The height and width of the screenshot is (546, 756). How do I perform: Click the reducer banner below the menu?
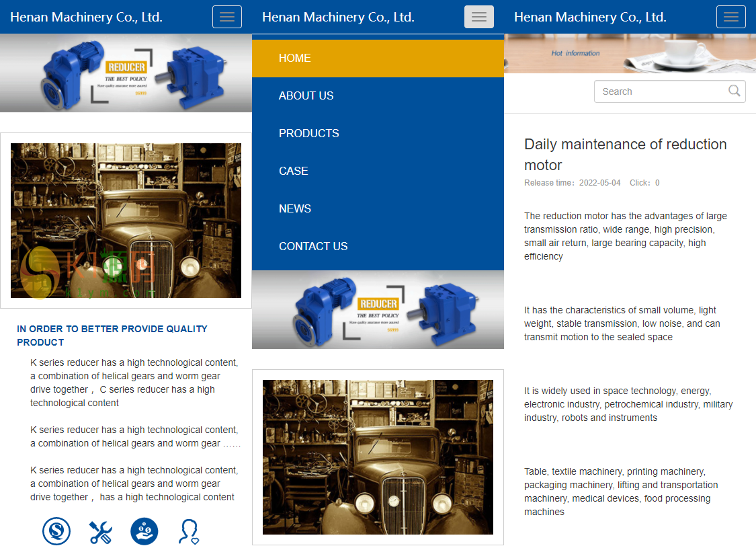378,310
